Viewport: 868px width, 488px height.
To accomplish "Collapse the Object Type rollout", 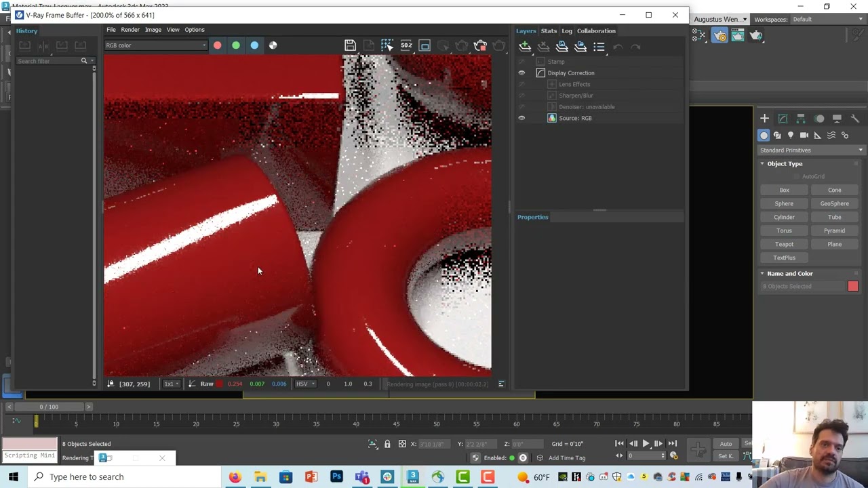I will pyautogui.click(x=762, y=164).
